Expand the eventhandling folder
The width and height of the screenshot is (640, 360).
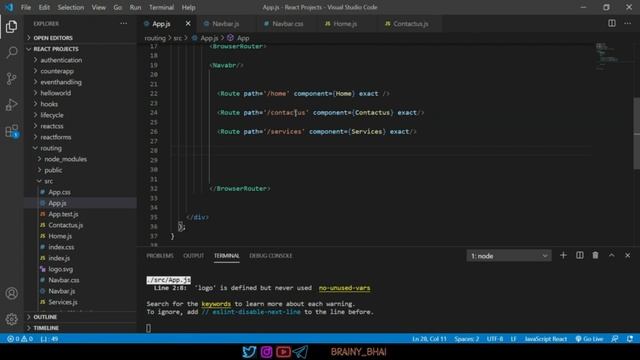click(61, 82)
